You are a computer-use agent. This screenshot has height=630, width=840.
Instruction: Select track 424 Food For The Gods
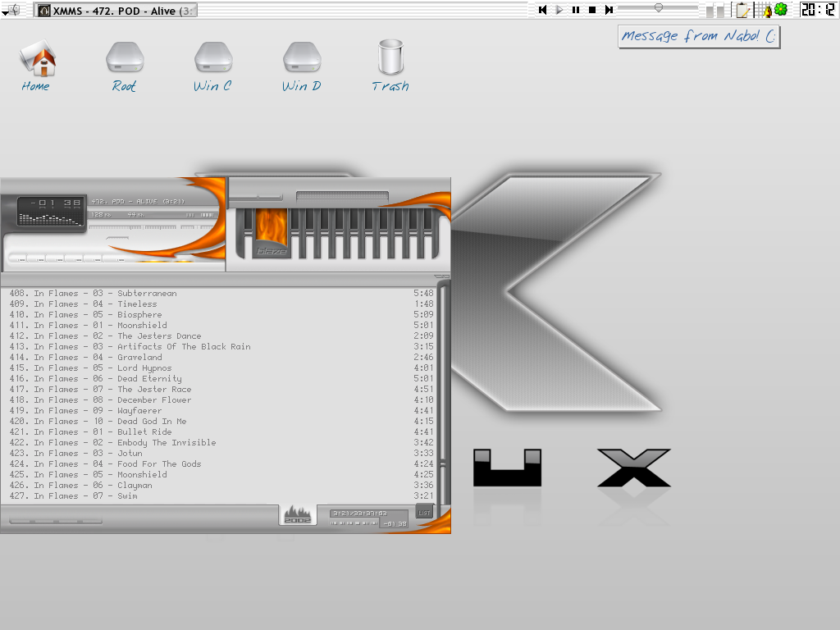tap(221, 464)
